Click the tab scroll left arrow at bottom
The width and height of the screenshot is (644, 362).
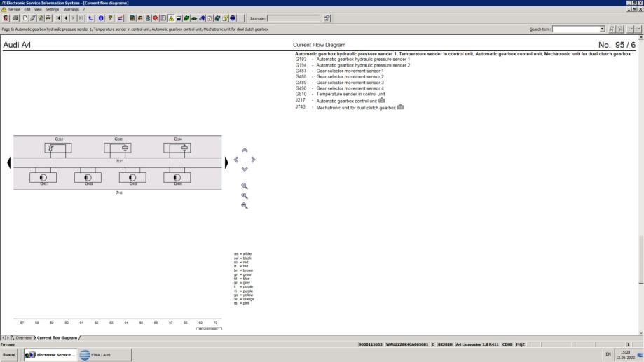4,337
